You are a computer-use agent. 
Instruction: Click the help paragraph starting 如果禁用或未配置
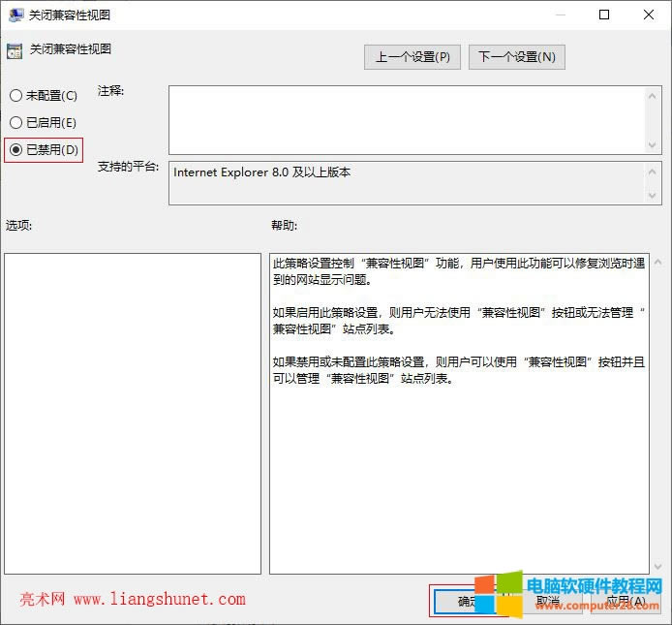coord(459,370)
